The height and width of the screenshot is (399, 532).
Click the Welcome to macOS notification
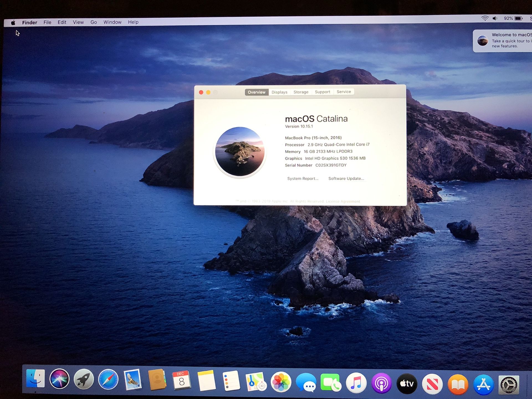click(x=502, y=41)
